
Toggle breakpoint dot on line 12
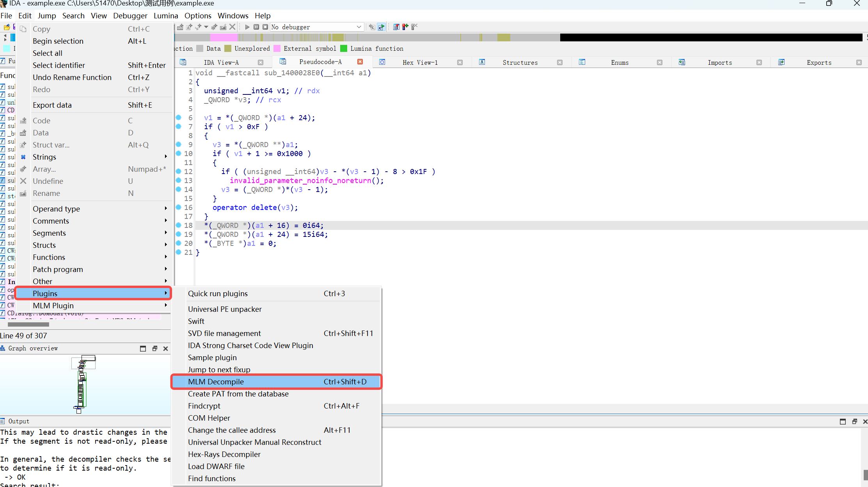point(179,171)
